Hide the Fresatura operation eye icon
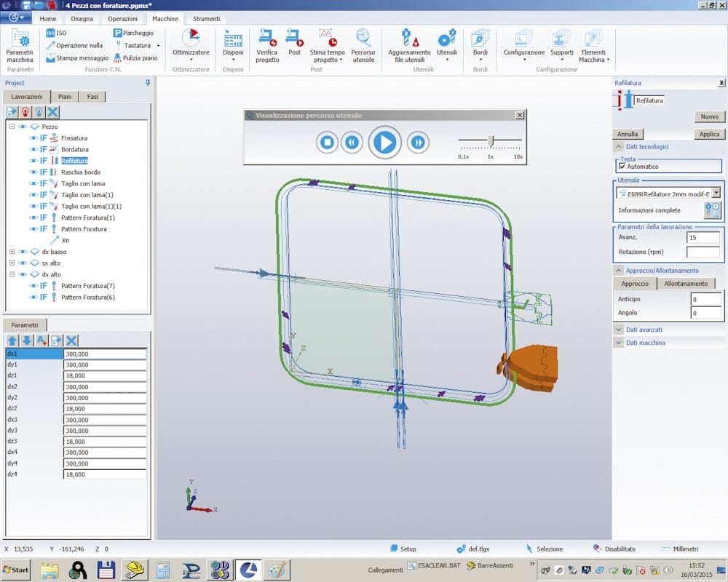 pyautogui.click(x=33, y=138)
